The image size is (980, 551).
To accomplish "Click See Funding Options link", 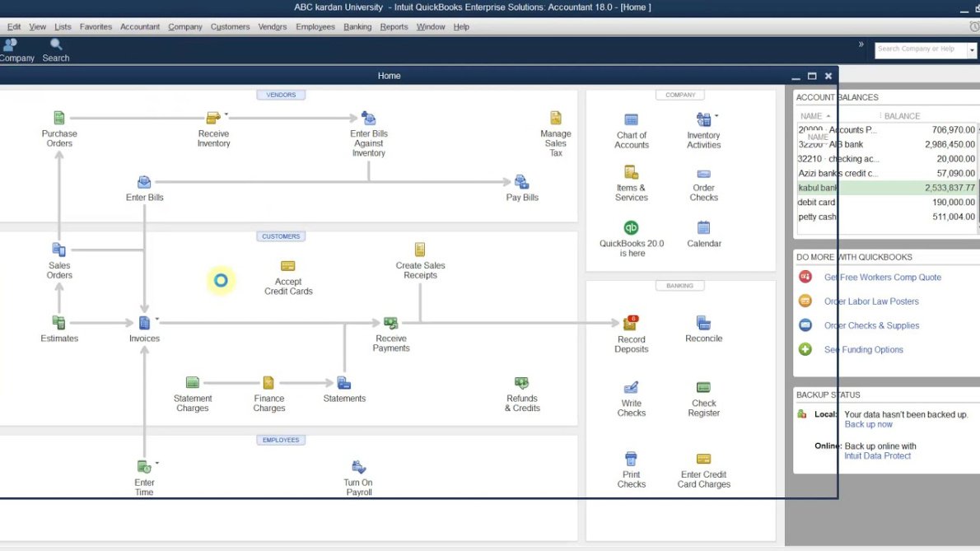I will click(x=863, y=350).
